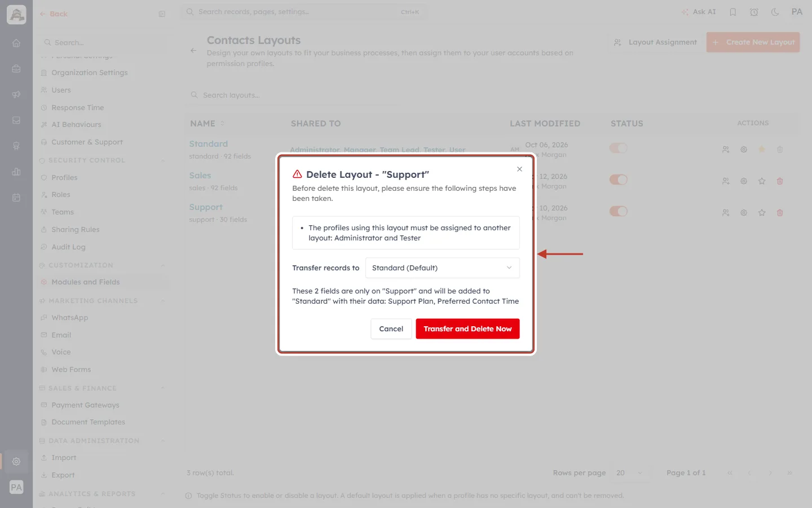Click the briefcase icon in the left rail
The height and width of the screenshot is (508, 812).
pyautogui.click(x=16, y=69)
